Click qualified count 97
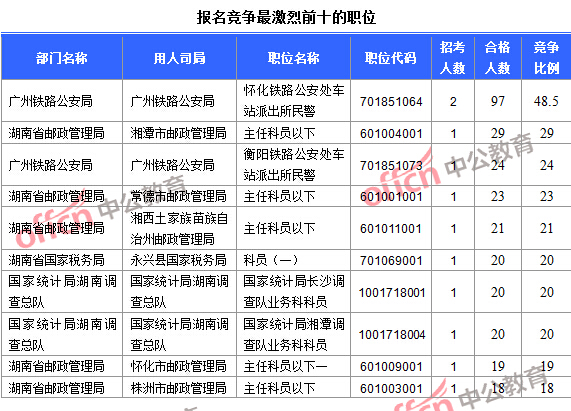The width and height of the screenshot is (571, 411). [498, 101]
